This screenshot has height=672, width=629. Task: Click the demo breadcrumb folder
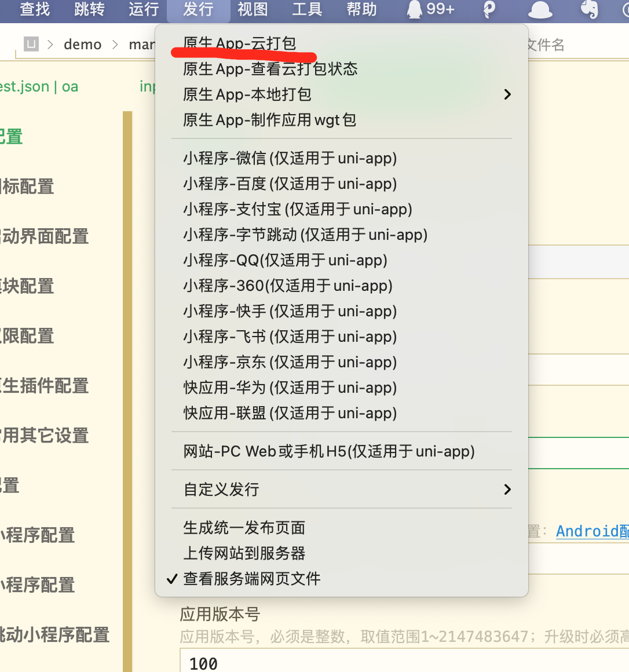click(83, 44)
